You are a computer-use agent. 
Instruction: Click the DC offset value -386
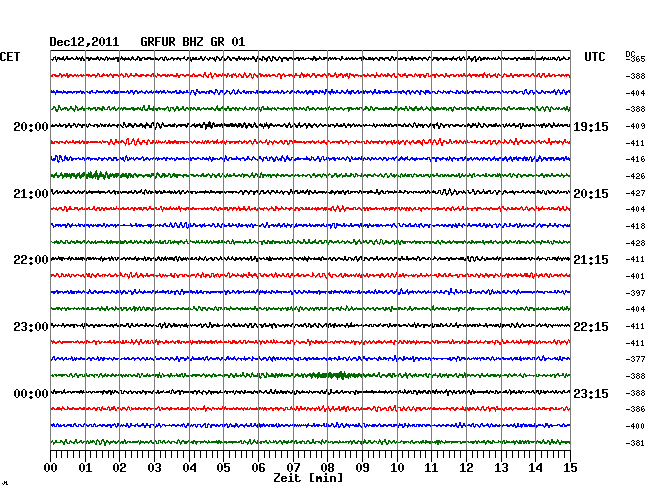pyautogui.click(x=635, y=409)
